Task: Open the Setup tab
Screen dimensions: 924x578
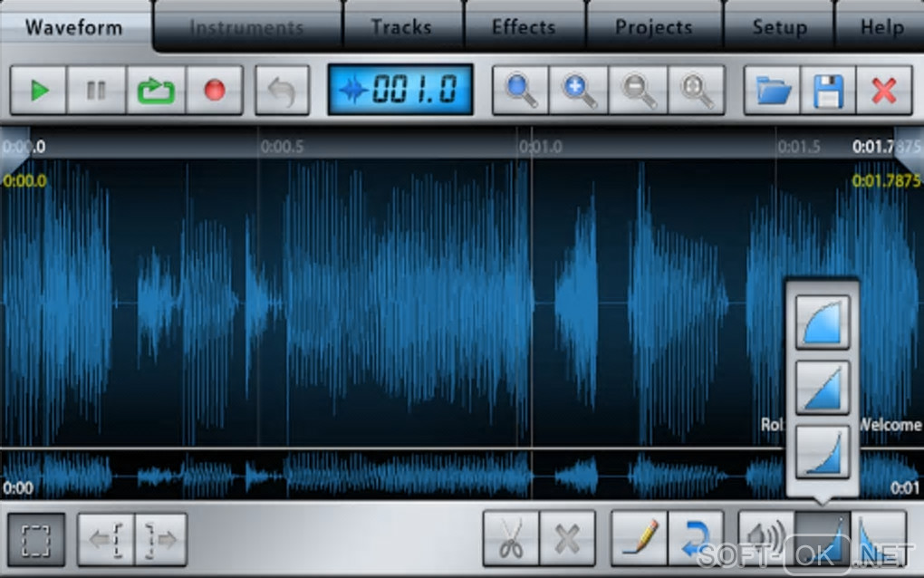Action: (780, 27)
